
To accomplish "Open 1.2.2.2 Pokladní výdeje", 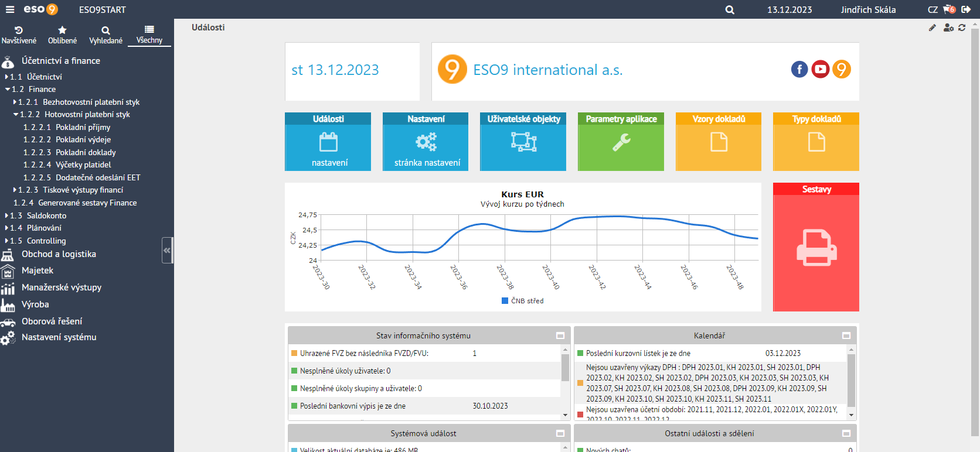I will click(67, 140).
